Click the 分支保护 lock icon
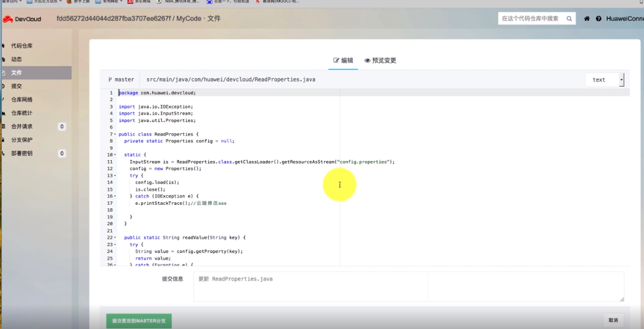 (3, 140)
